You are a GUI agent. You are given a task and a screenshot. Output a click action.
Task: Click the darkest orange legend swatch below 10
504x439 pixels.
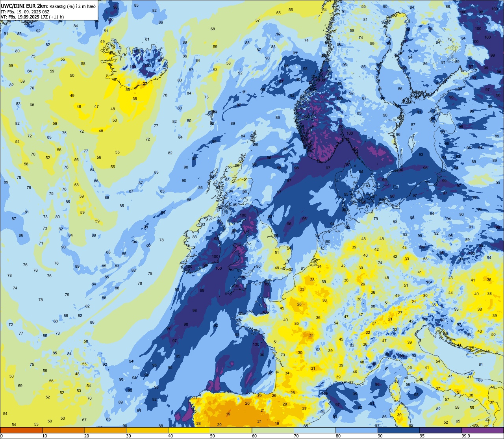(21, 430)
